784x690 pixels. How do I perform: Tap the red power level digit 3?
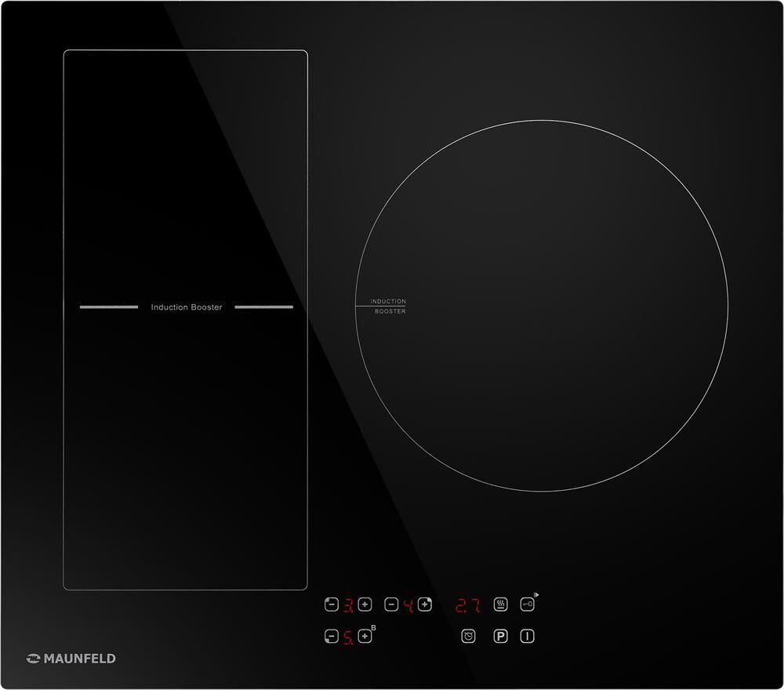(x=347, y=605)
